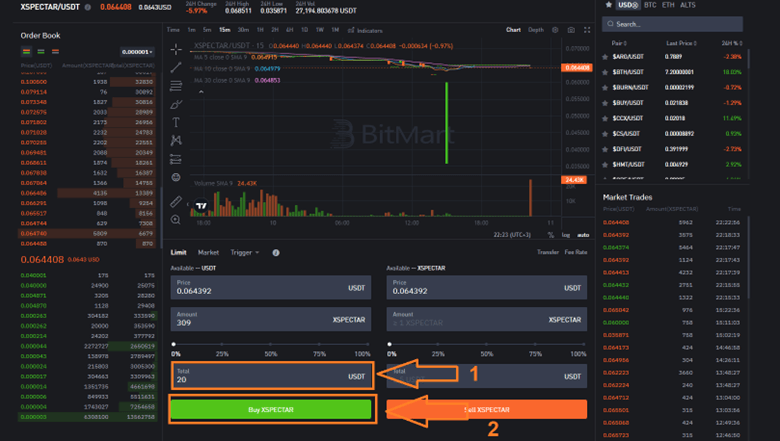Switch chart interval to 5m
780x441 pixels.
(207, 30)
